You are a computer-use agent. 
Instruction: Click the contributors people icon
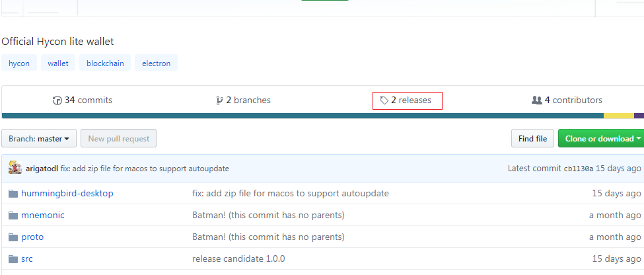[537, 100]
